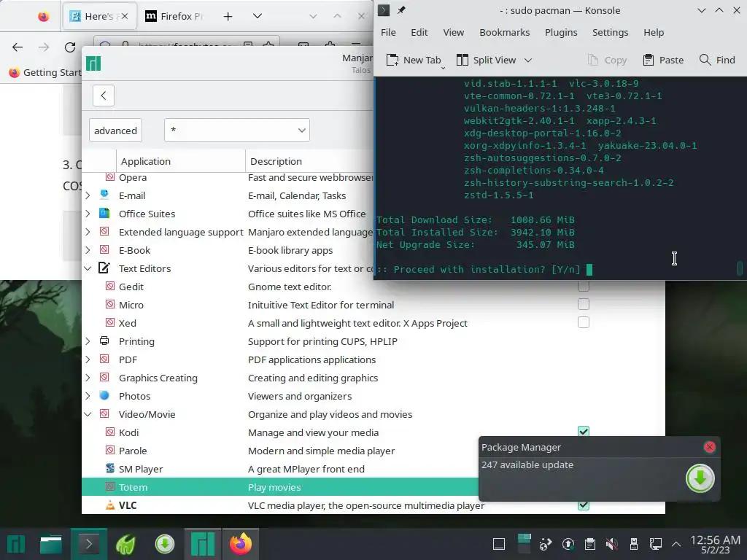This screenshot has height=560, width=747.
Task: Expand the PDF category
Action: (x=88, y=359)
